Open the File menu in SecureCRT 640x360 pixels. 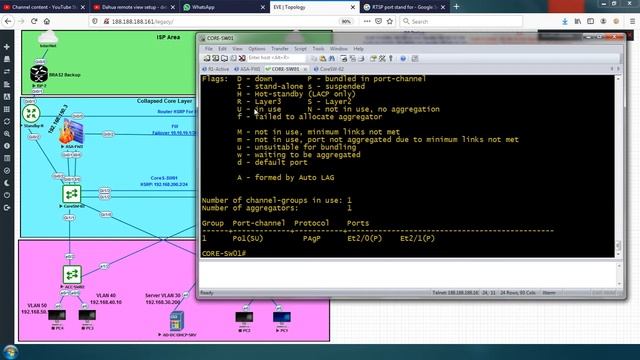(209, 49)
